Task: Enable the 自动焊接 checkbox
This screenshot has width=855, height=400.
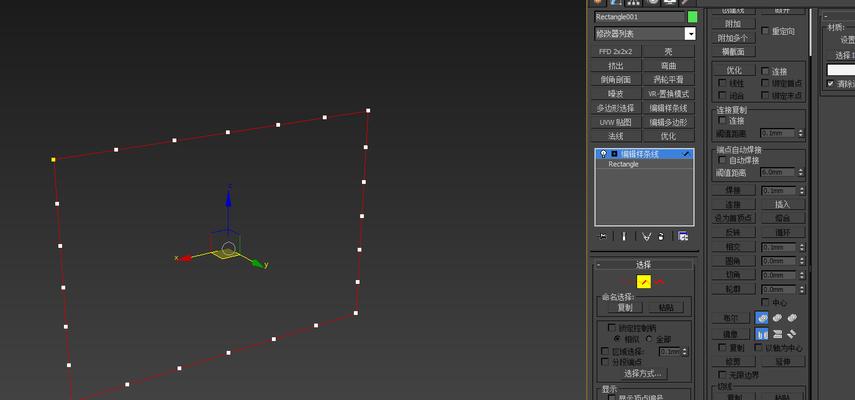Action: click(x=722, y=160)
